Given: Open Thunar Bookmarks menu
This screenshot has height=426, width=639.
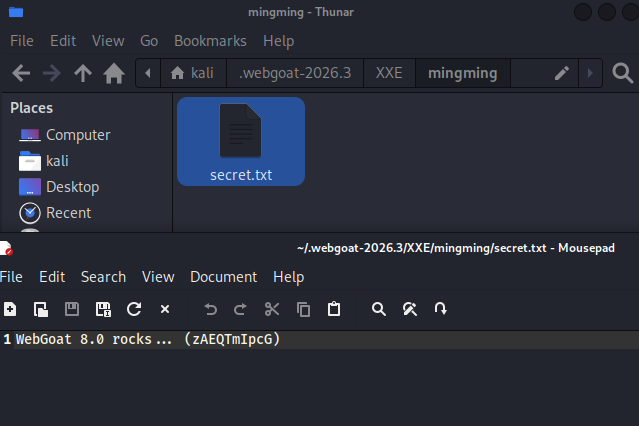Looking at the screenshot, I should [210, 41].
